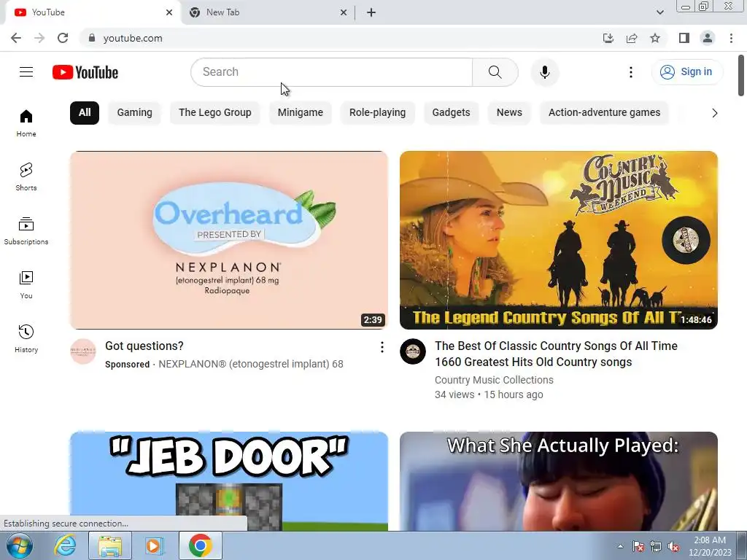
Task: Click the browser forward arrow
Action: (39, 38)
